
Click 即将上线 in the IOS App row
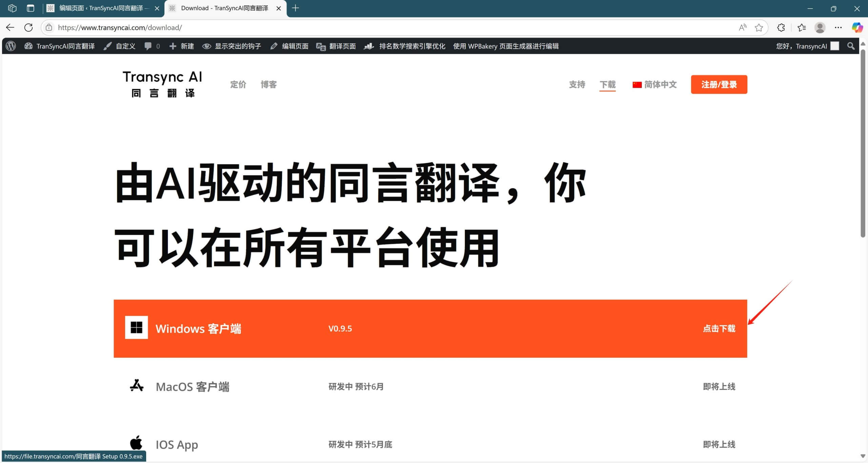719,444
